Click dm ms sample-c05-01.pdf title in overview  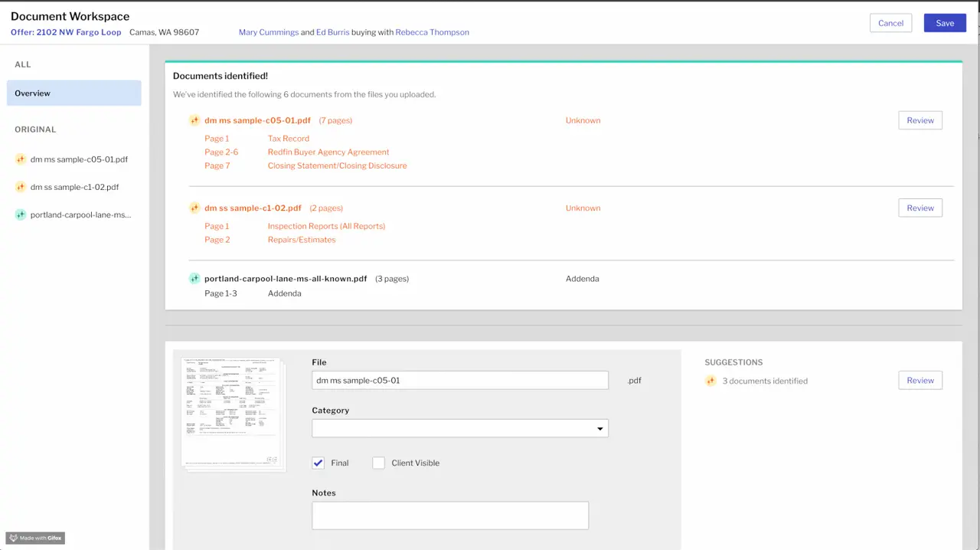257,120
